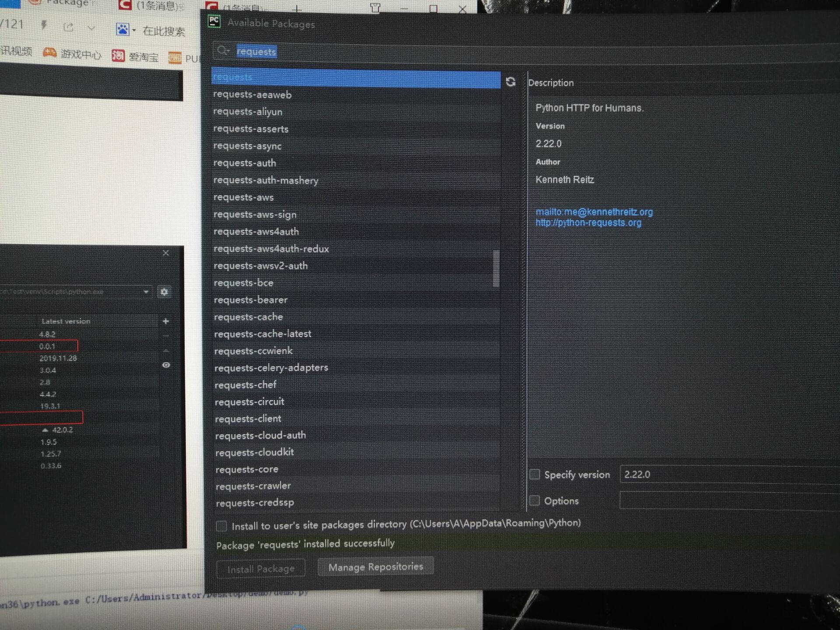Enable the Options checkbox

534,500
